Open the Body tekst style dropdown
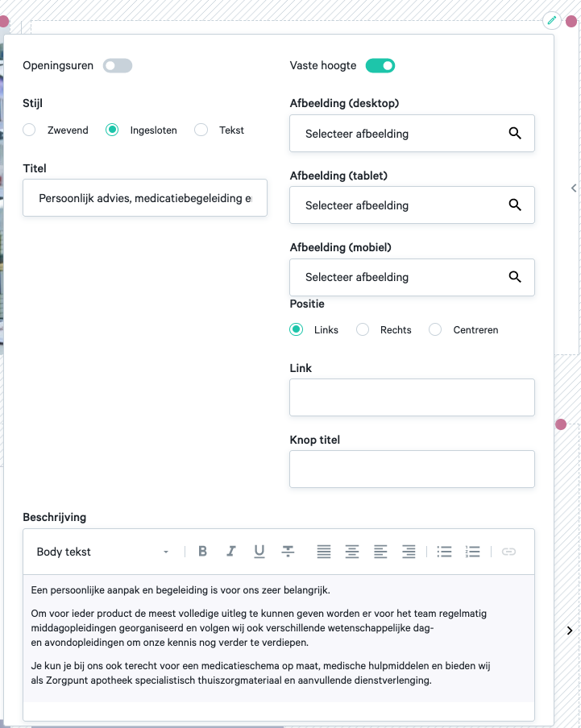 102,551
